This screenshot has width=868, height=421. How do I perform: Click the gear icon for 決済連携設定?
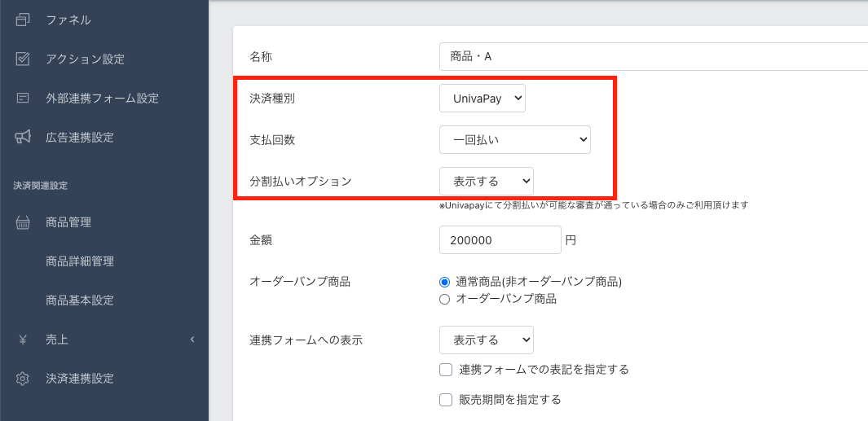[23, 379]
